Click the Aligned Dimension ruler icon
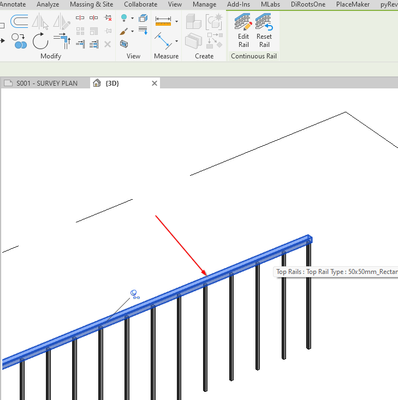This screenshot has height=400, width=398. (x=163, y=21)
